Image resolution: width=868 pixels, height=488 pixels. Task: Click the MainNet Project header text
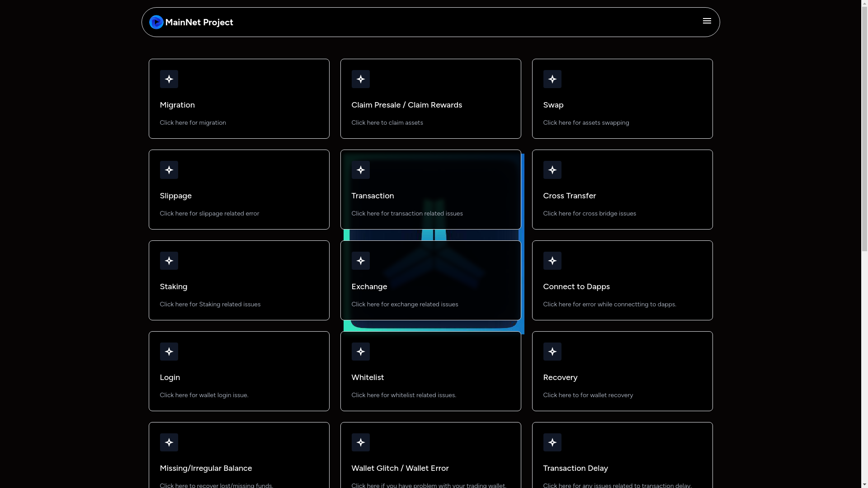coord(199,22)
